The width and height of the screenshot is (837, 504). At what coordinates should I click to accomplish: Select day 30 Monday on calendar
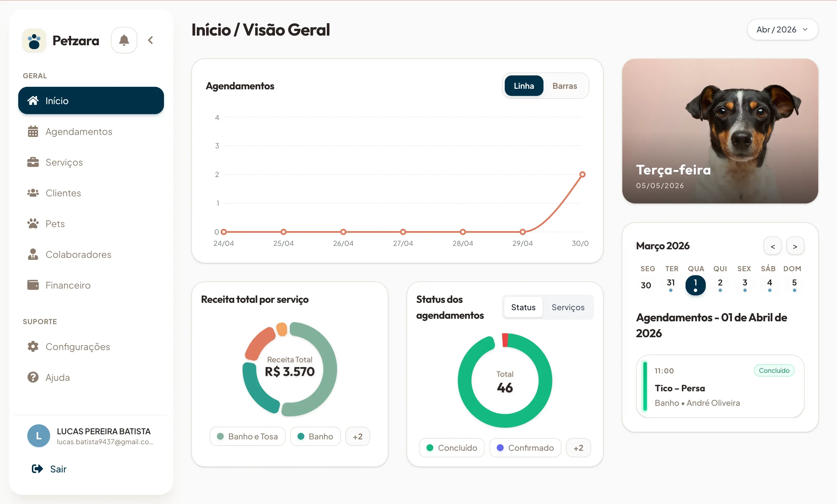[646, 285]
